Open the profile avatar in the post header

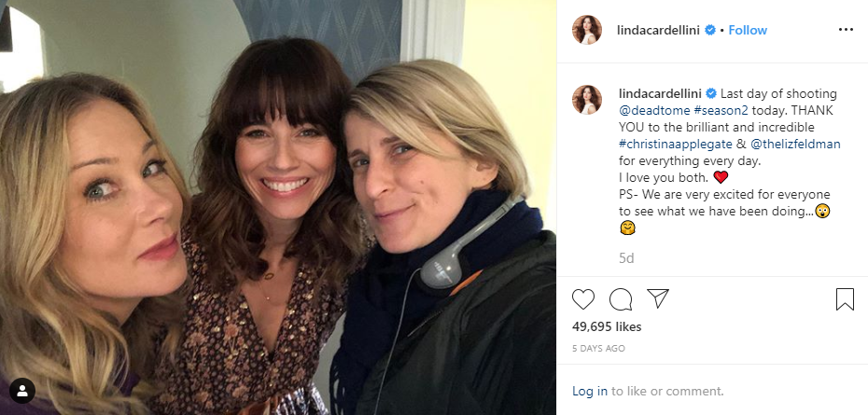click(588, 30)
